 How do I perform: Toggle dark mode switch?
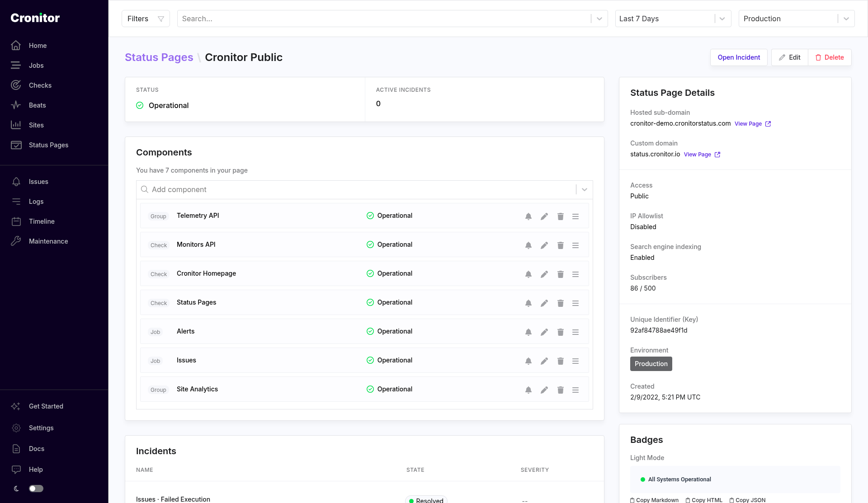point(36,489)
